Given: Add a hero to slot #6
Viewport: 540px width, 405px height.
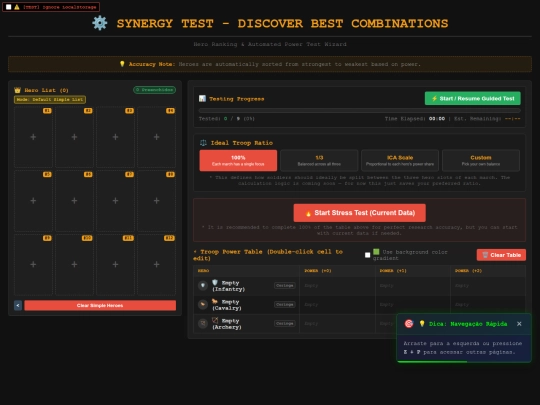Looking at the screenshot, I should click(x=74, y=201).
